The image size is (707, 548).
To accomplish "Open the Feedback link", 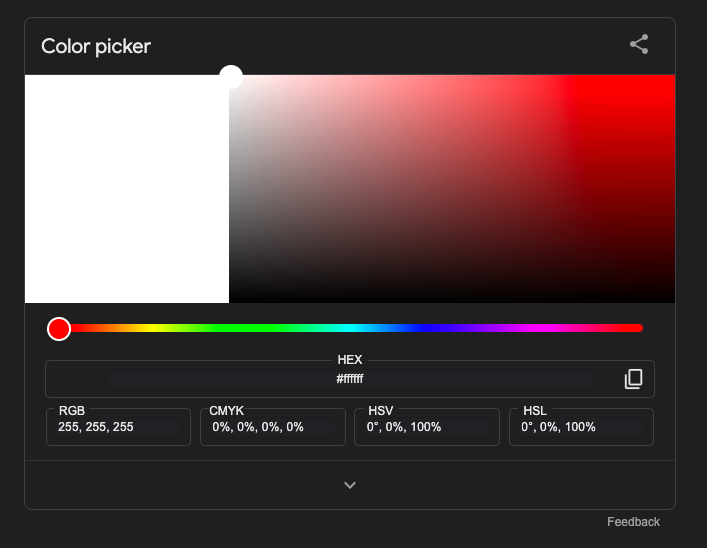I will (633, 522).
